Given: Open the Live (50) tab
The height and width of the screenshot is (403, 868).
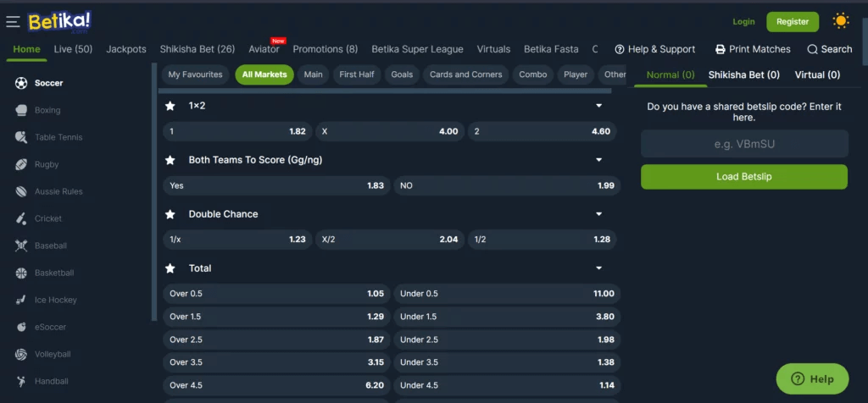Looking at the screenshot, I should tap(73, 49).
